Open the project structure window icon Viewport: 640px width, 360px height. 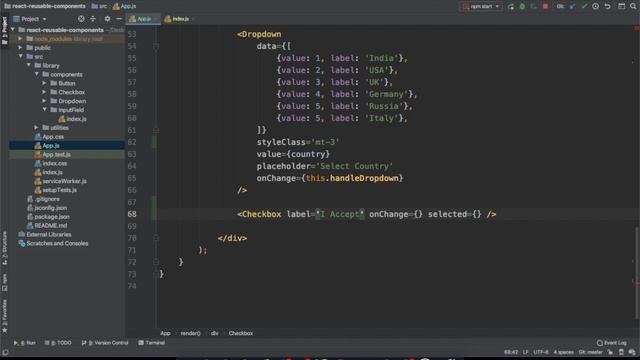pyautogui.click(x=621, y=6)
